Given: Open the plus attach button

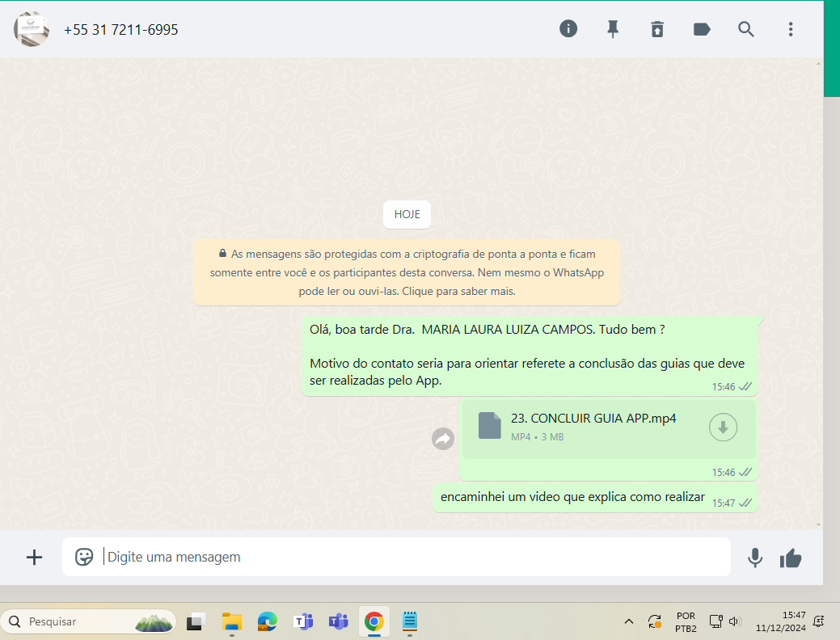Looking at the screenshot, I should [x=34, y=557].
